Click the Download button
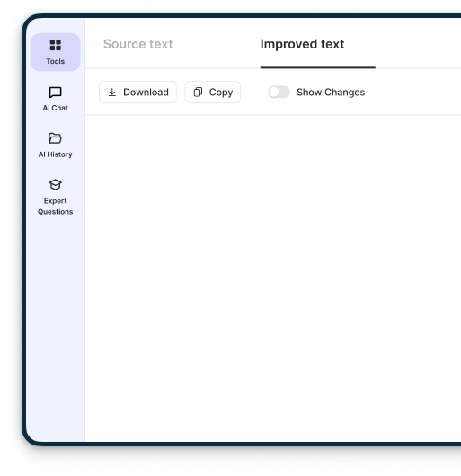The image size is (461, 476). coord(137,92)
